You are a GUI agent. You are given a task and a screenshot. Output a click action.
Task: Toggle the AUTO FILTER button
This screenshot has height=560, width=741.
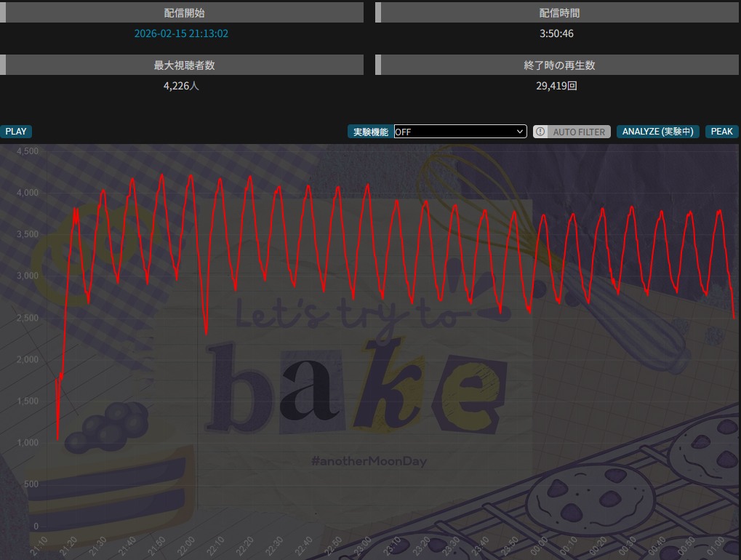click(572, 132)
